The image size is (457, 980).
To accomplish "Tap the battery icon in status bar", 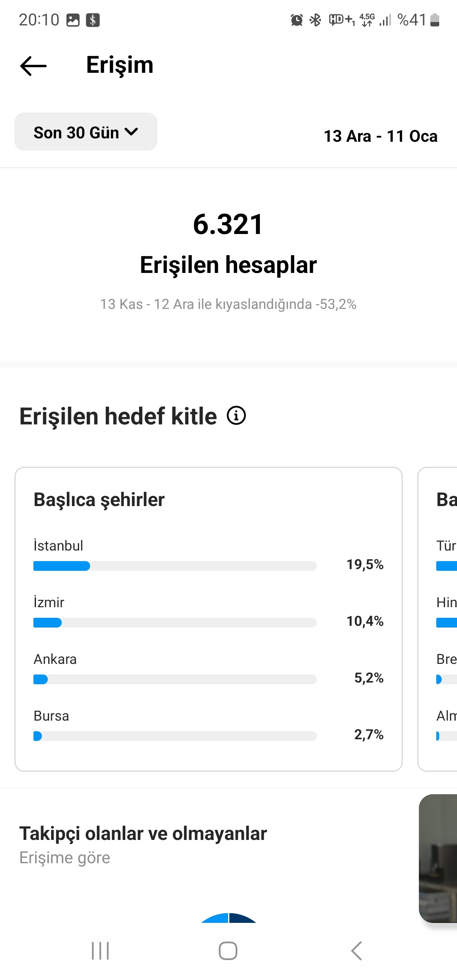I will pos(435,20).
